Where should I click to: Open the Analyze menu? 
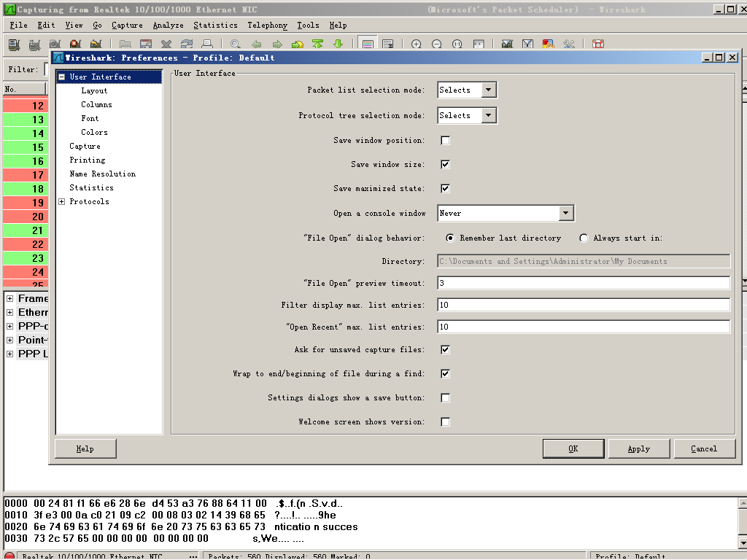169,26
